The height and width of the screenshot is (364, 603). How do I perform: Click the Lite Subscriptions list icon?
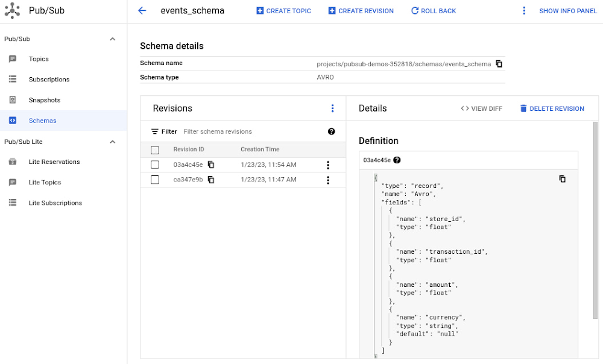(x=13, y=202)
